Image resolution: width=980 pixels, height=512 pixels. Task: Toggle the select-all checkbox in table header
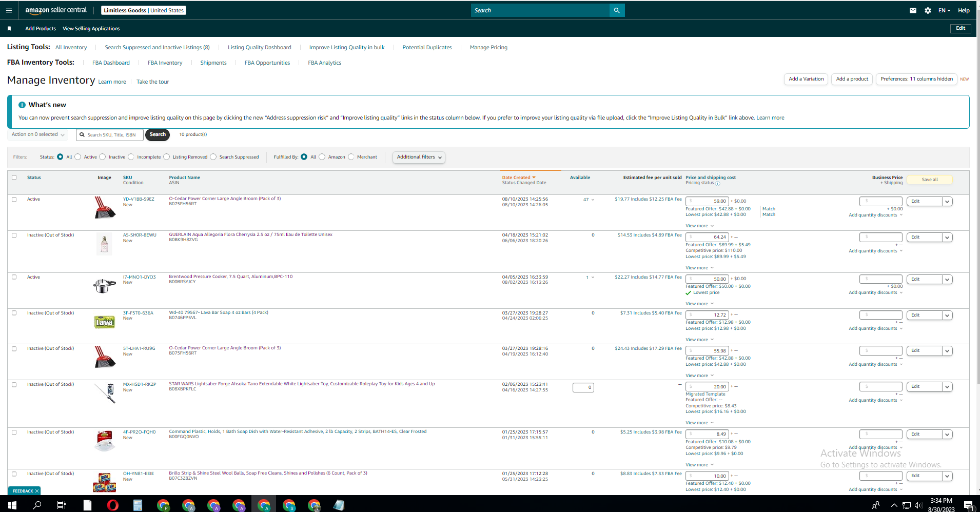click(14, 178)
